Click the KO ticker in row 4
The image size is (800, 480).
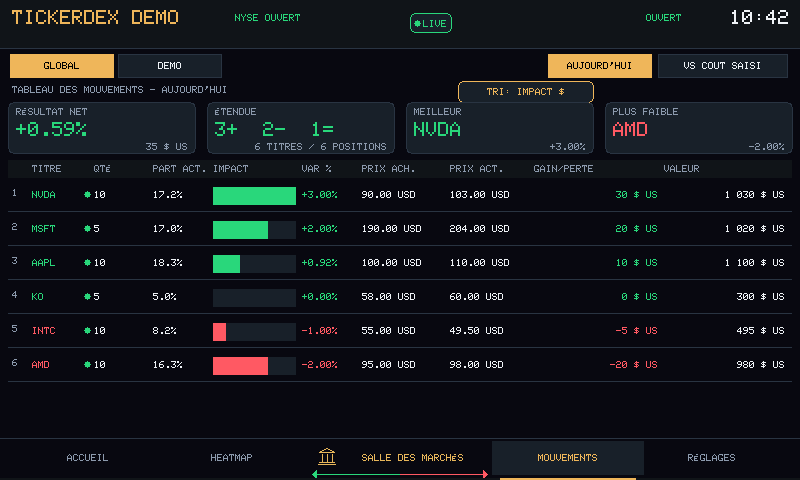pos(37,297)
